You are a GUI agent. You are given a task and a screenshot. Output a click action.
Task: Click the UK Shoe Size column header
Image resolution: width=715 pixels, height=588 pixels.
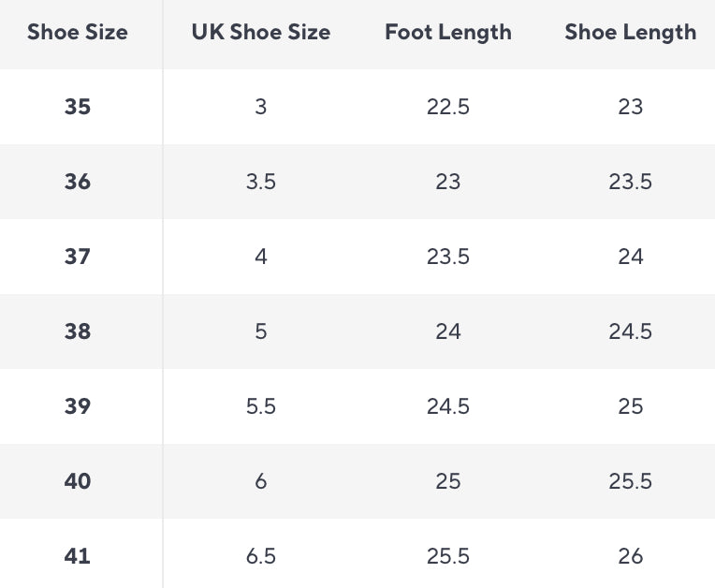tap(260, 32)
